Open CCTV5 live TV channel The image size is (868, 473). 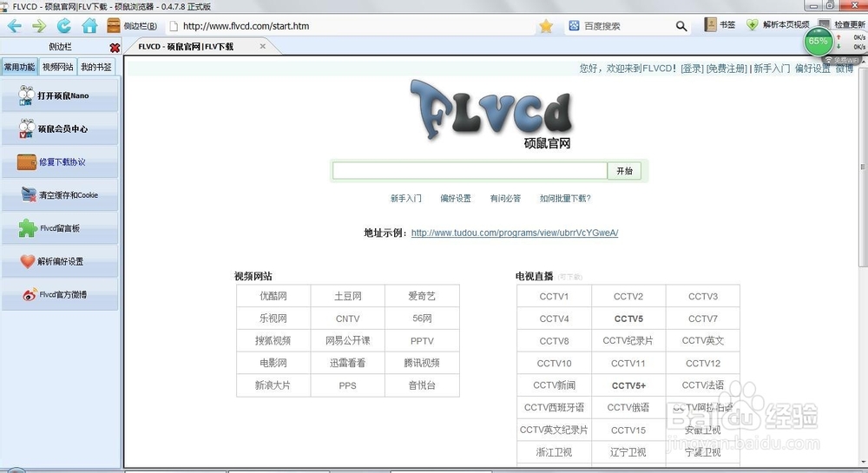point(628,319)
